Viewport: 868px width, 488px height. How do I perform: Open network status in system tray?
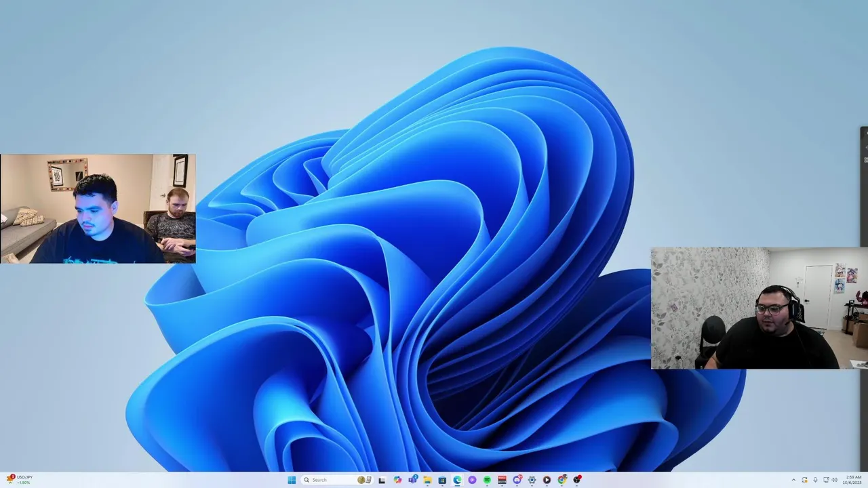[825, 480]
